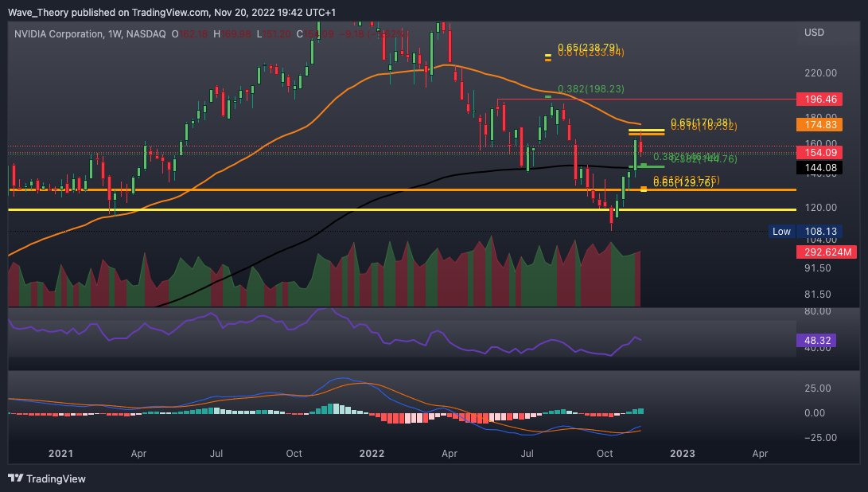Click the red 292.624M volume label
This screenshot has width=868, height=492.
[x=827, y=252]
